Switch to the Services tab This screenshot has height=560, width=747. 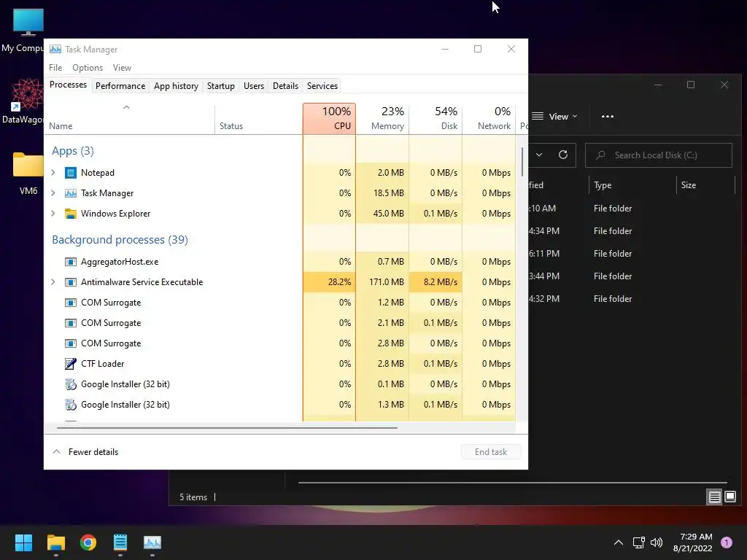(322, 86)
